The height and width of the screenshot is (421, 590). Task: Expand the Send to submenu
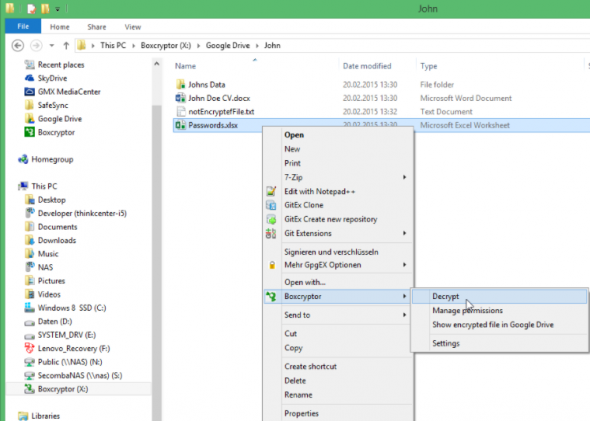[x=404, y=315]
